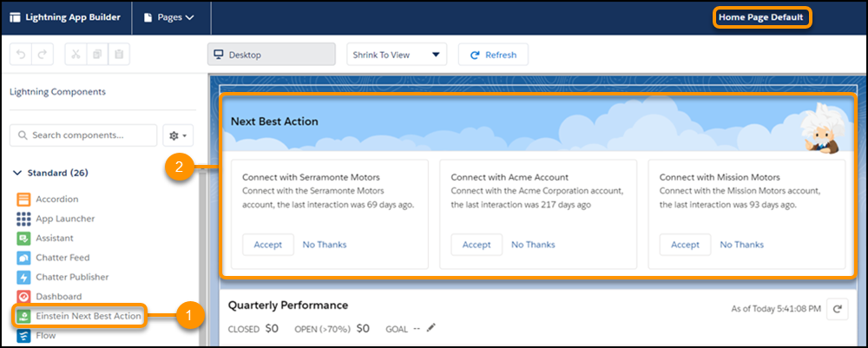Click the Quarterly Performance heading
This screenshot has width=868, height=348.
288,305
